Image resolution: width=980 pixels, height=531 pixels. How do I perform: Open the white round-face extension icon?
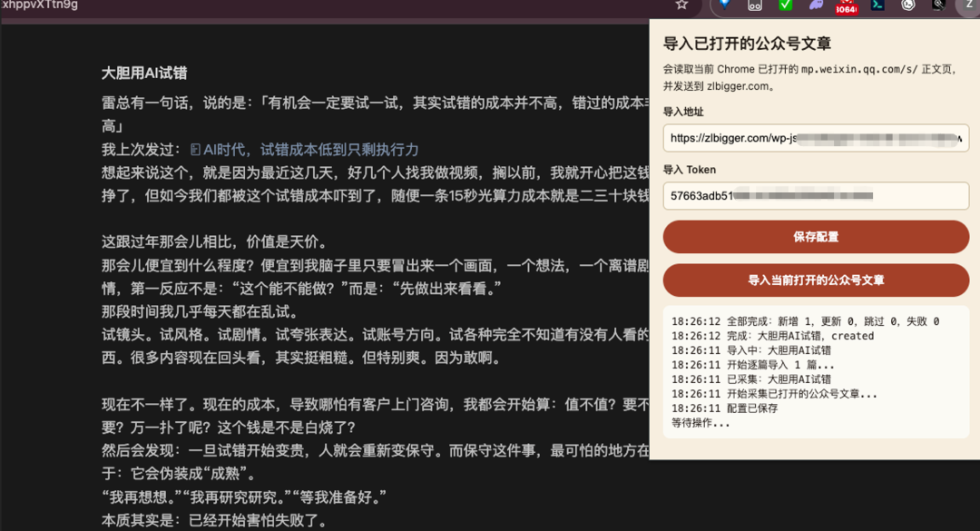click(x=908, y=5)
